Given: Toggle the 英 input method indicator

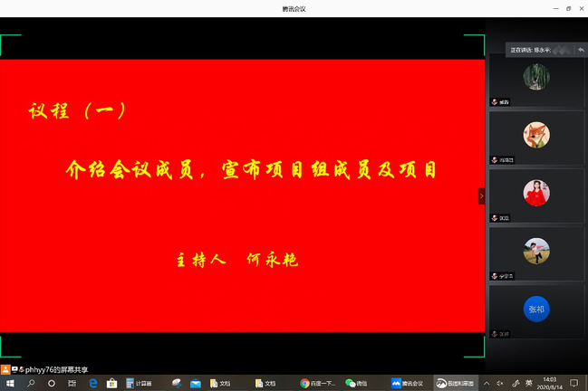Looking at the screenshot, I should 528,383.
